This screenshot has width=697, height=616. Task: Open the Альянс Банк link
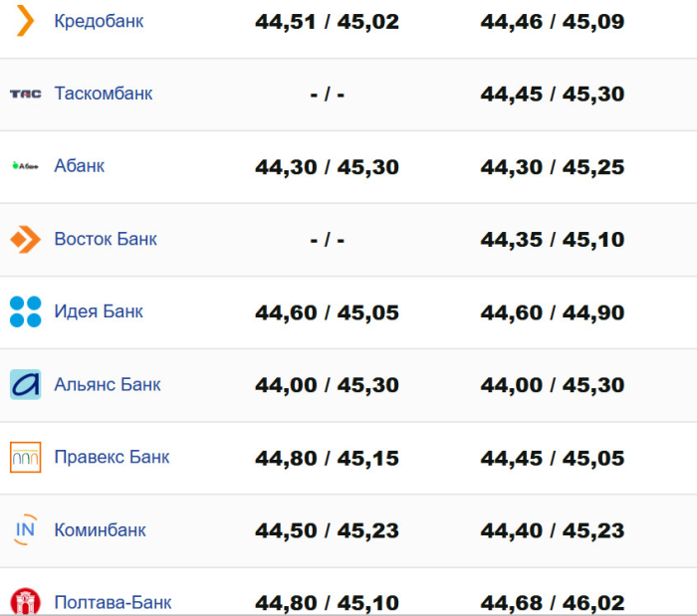tap(108, 384)
